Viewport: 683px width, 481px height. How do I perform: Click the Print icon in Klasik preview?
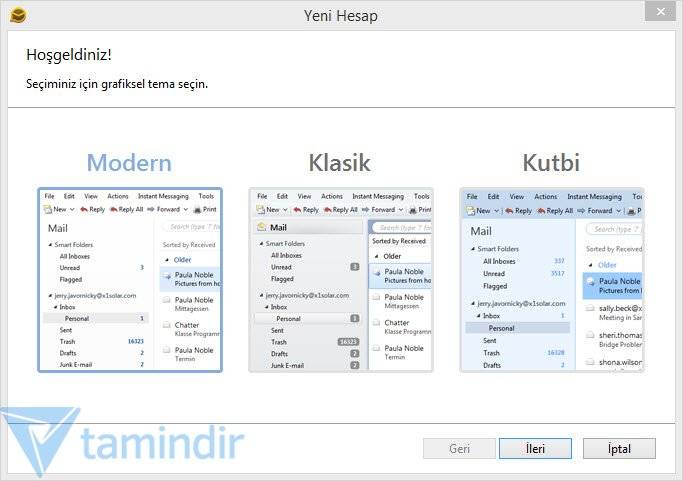411,210
